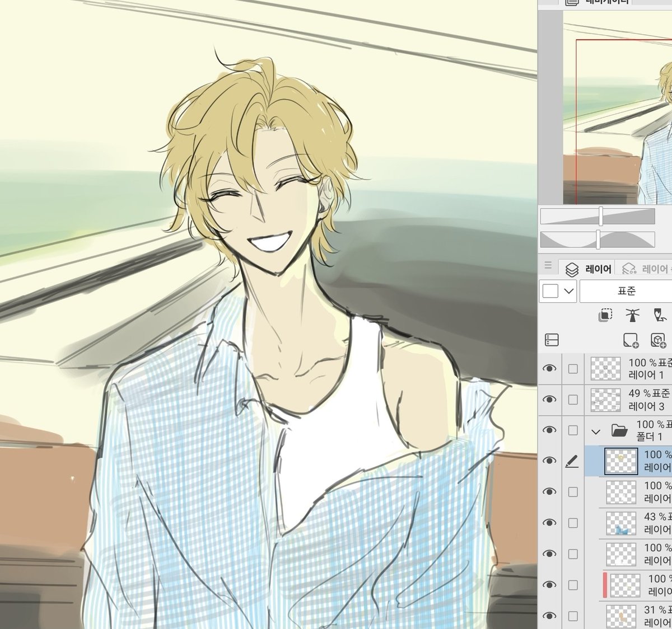Screen dimensions: 672x629
Task: Hide the 49 % 레이어 3 layer
Action: [550, 400]
